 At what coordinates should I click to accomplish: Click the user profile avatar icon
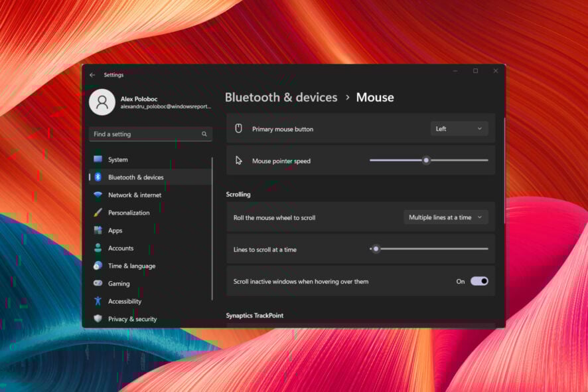[102, 102]
